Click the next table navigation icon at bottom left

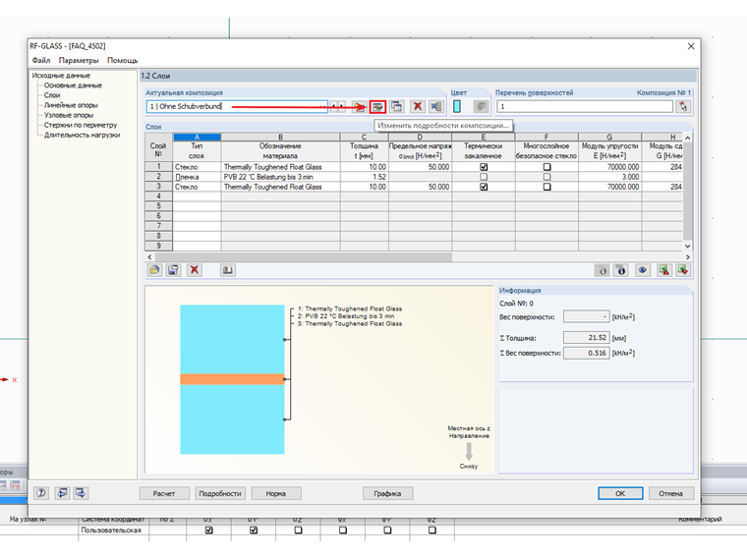(81, 493)
